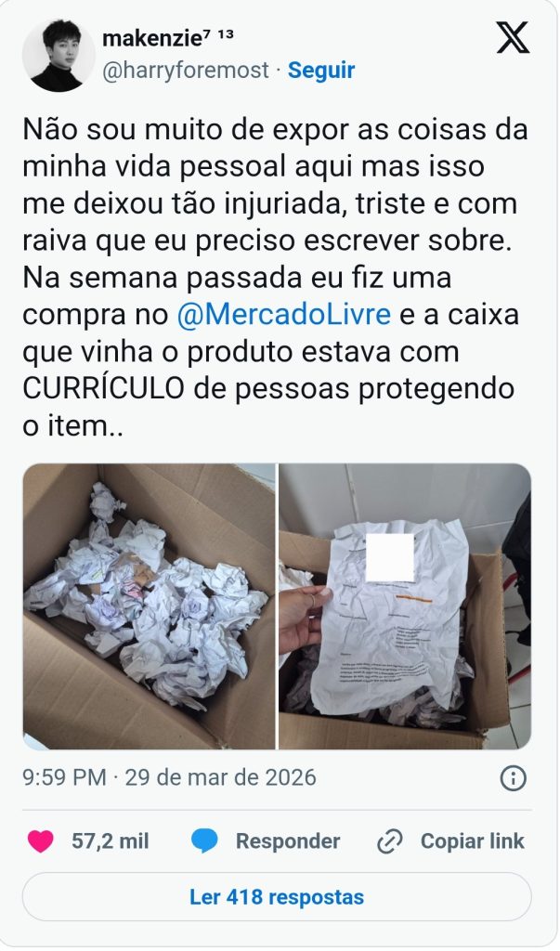
Task: Open the @MercadoLivre mention
Action: point(283,315)
